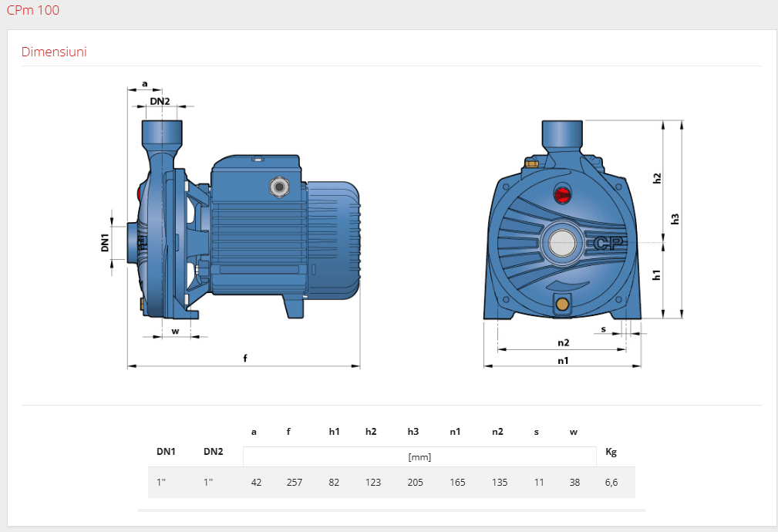Click the n1 width dimension label
The height and width of the screenshot is (532, 778).
point(563,360)
